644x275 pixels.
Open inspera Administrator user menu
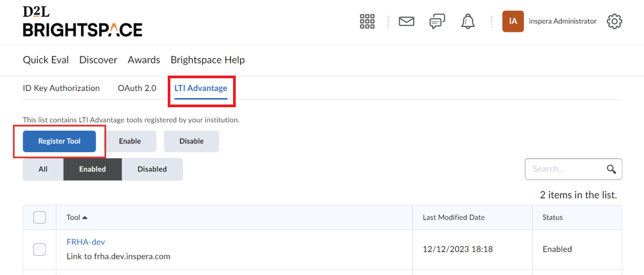point(563,21)
